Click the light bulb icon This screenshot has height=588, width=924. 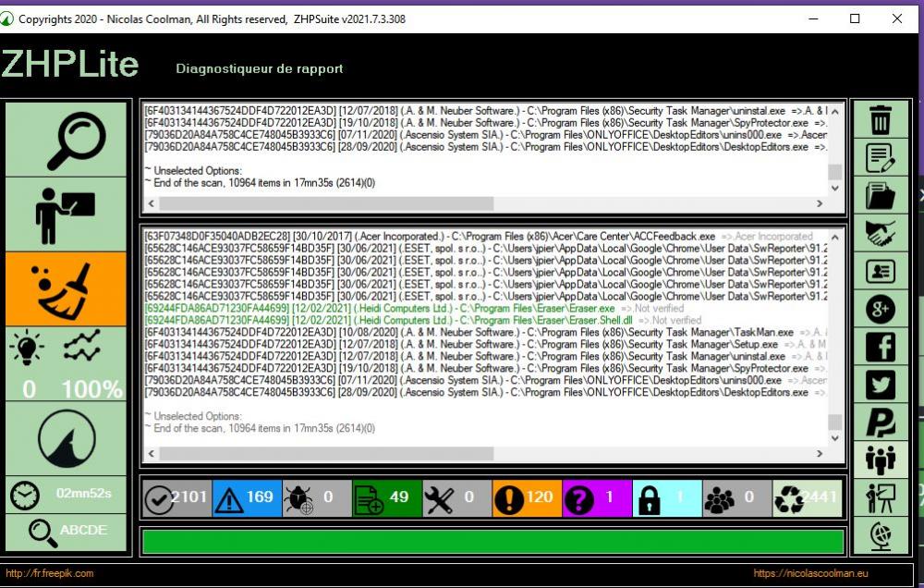click(27, 346)
